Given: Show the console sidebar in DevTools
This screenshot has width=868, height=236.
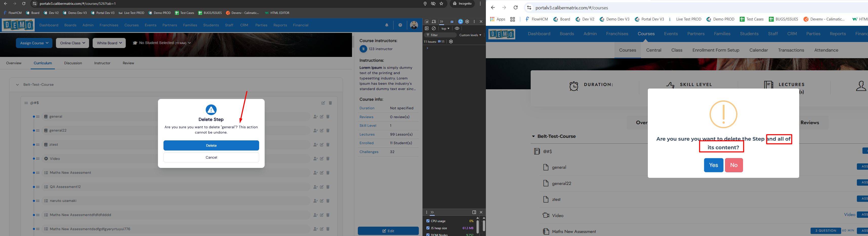Looking at the screenshot, I should (427, 29).
